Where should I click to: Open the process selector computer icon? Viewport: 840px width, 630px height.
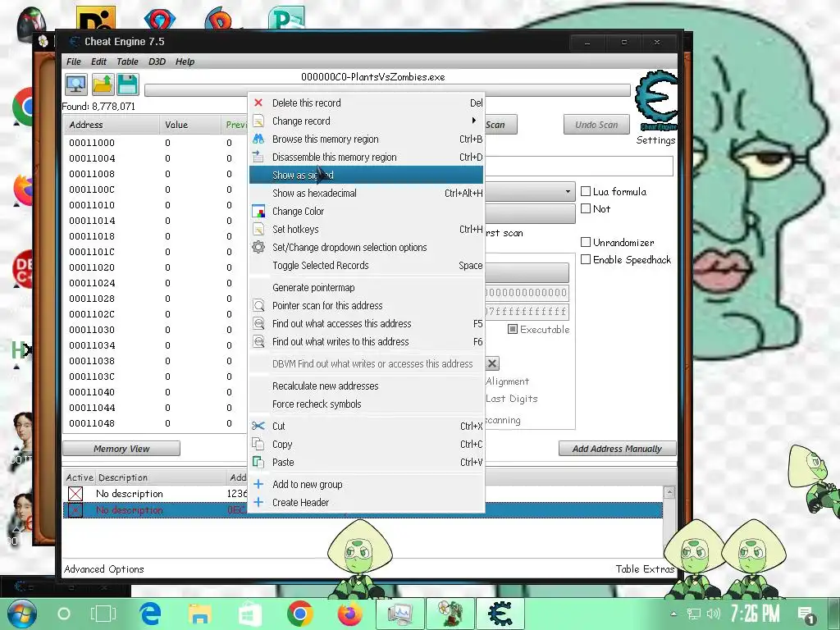tap(75, 84)
